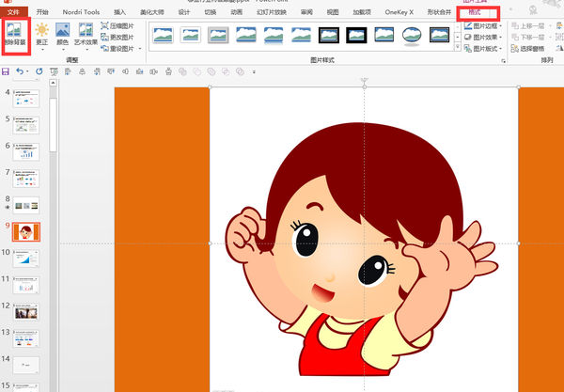
Task: Open the File (文件) tab
Action: (x=13, y=12)
